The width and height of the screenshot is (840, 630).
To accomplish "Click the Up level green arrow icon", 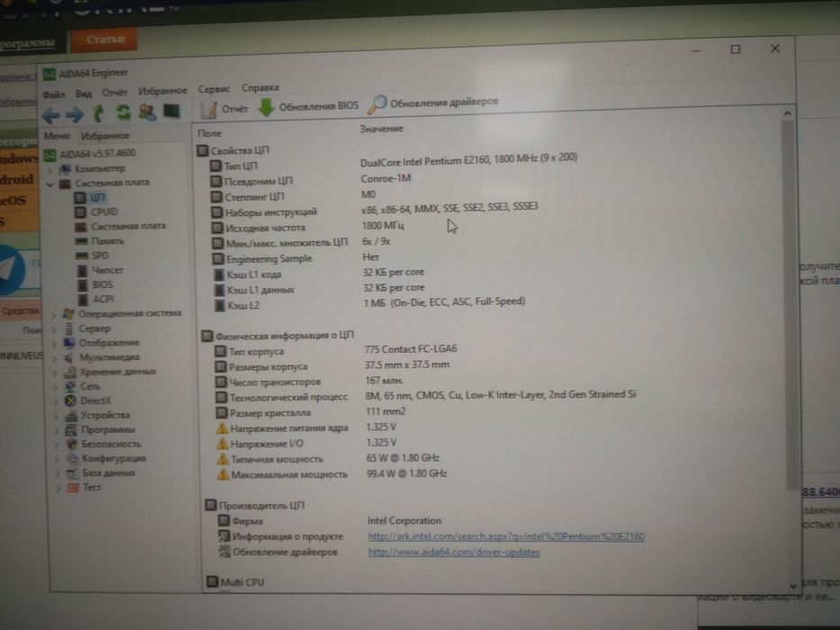I will click(x=98, y=113).
